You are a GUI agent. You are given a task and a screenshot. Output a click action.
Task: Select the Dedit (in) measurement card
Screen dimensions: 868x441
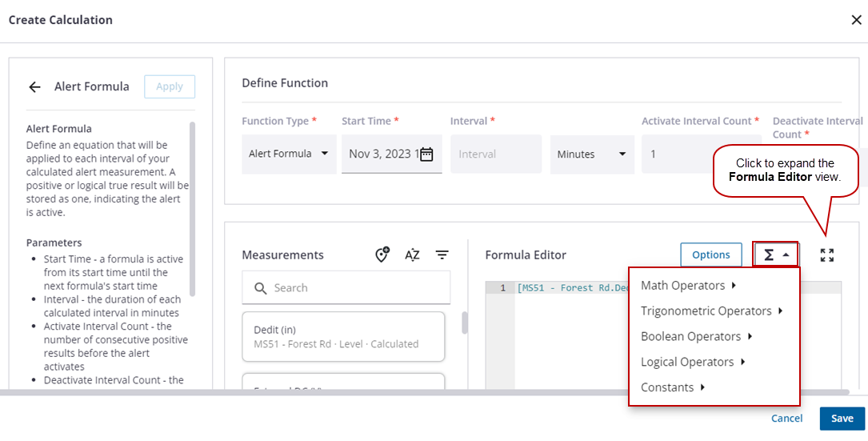click(343, 336)
